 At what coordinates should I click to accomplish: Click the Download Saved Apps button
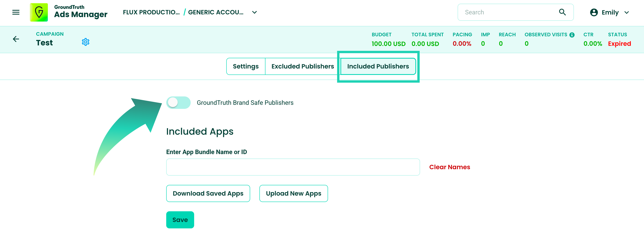208,193
